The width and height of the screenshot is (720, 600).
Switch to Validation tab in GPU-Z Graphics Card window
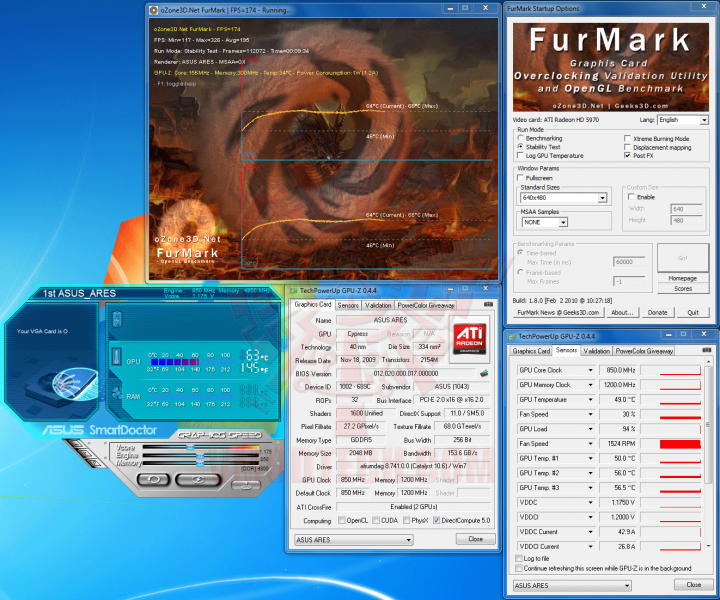point(378,305)
